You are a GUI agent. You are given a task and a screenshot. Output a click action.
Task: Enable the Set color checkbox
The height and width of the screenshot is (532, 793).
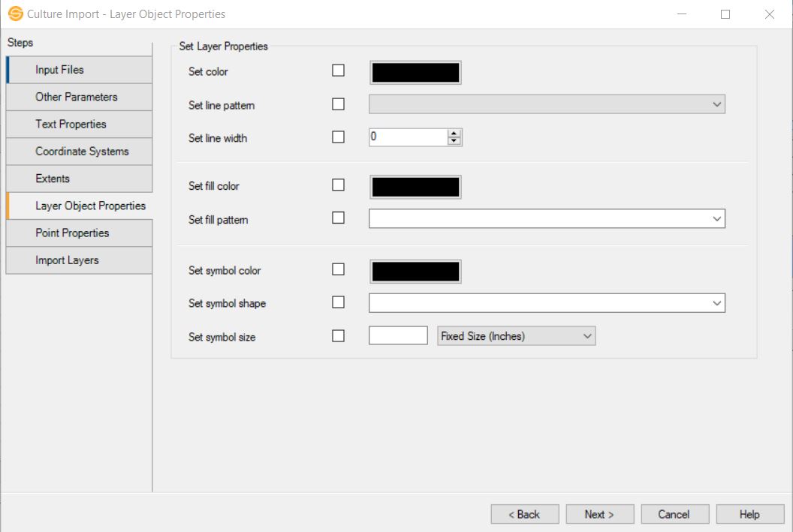pos(338,70)
